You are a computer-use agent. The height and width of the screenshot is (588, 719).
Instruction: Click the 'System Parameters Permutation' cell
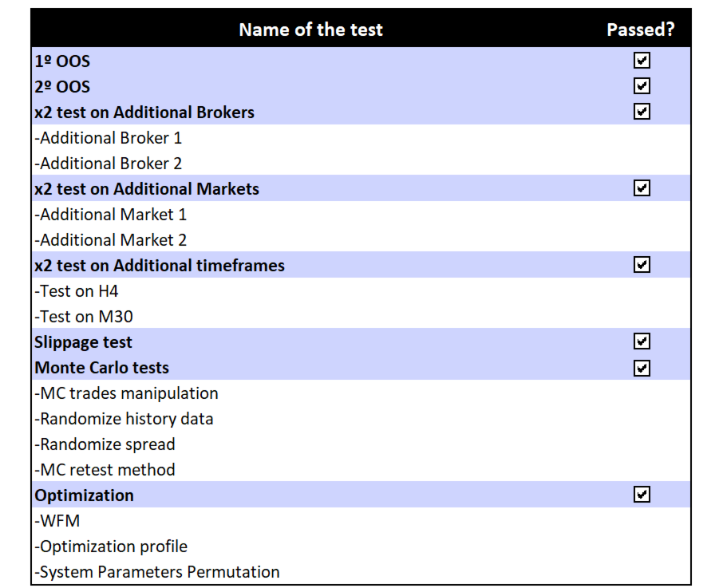pos(158,572)
